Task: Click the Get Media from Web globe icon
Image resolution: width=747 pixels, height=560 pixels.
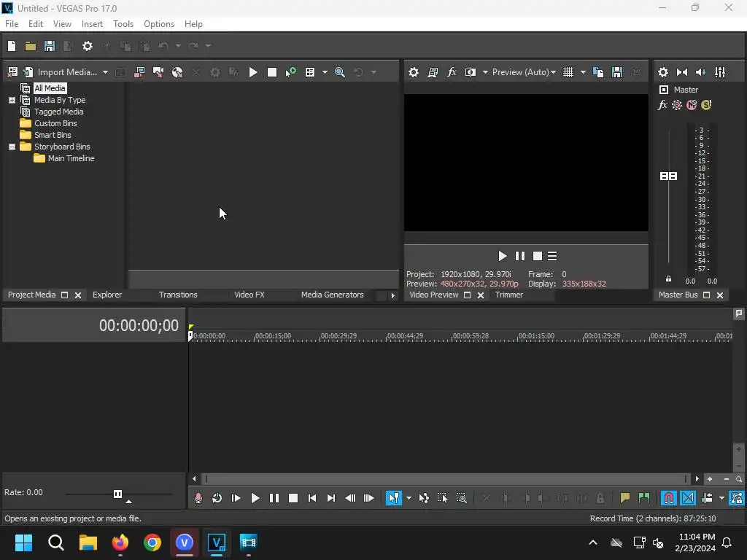Action: point(177,72)
